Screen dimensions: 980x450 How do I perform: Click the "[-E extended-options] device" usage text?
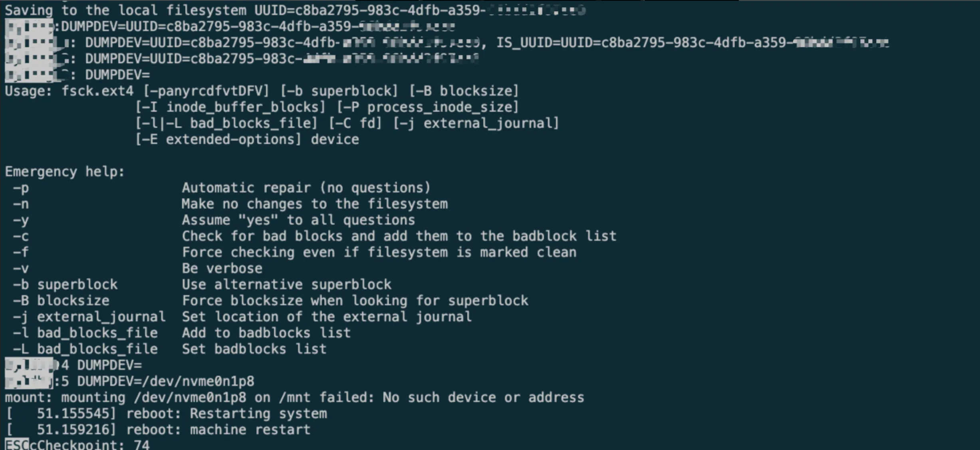247,139
